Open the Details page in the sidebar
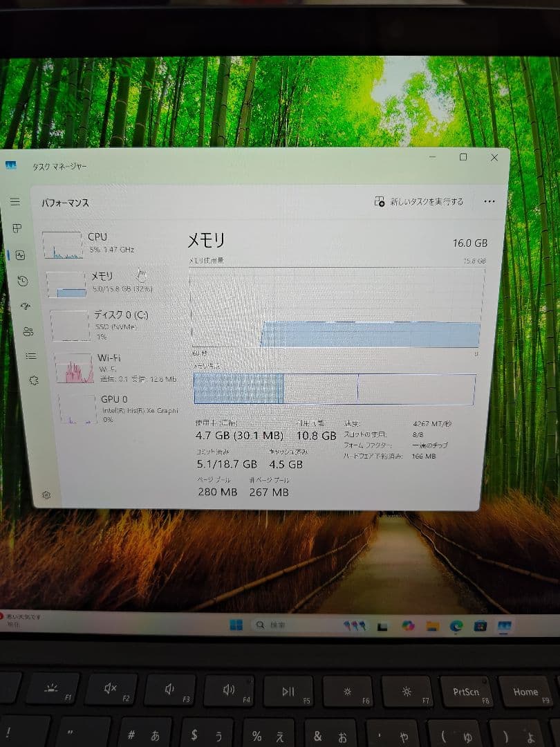 click(30, 356)
